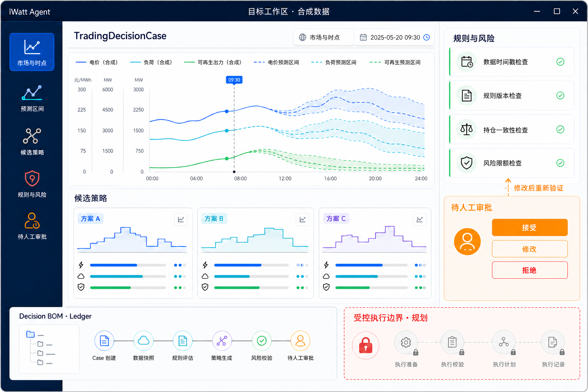This screenshot has height=392, width=588.
Task: Open 待人工审批 sidebar item
Action: pyautogui.click(x=32, y=226)
